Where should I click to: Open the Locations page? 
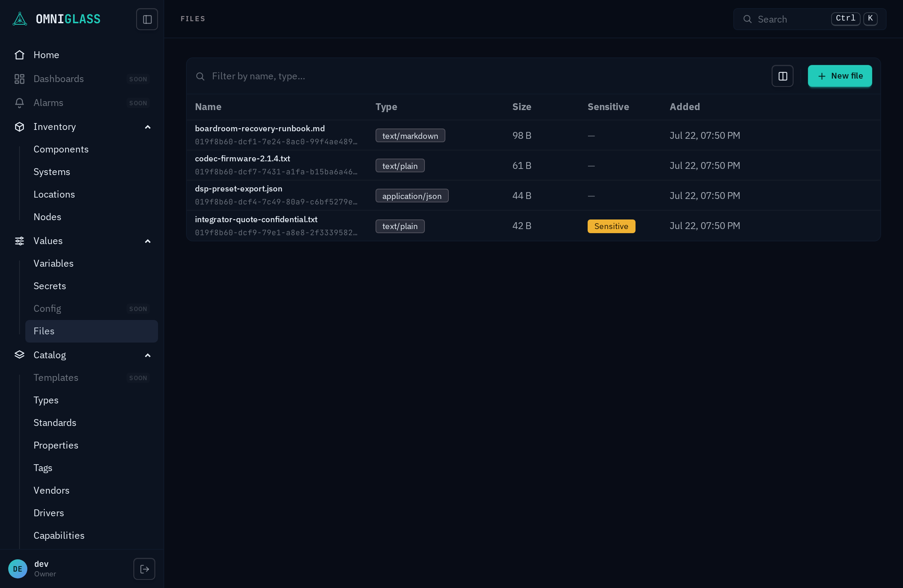(x=91, y=195)
